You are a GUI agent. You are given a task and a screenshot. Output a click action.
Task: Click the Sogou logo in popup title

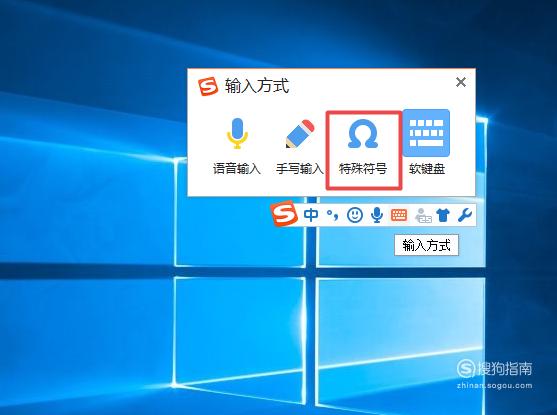click(208, 86)
